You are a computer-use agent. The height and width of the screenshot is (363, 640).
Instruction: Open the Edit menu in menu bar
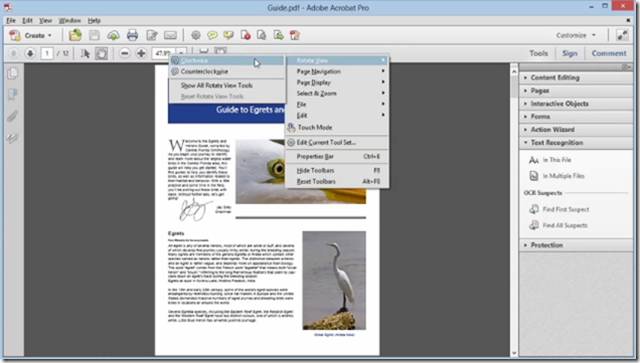coord(27,20)
